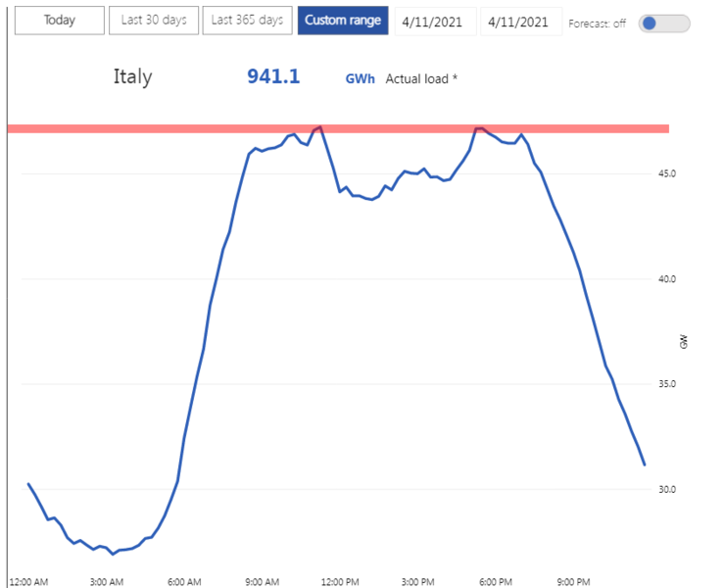Activate the Custom range tab
The width and height of the screenshot is (724, 588).
click(x=343, y=20)
